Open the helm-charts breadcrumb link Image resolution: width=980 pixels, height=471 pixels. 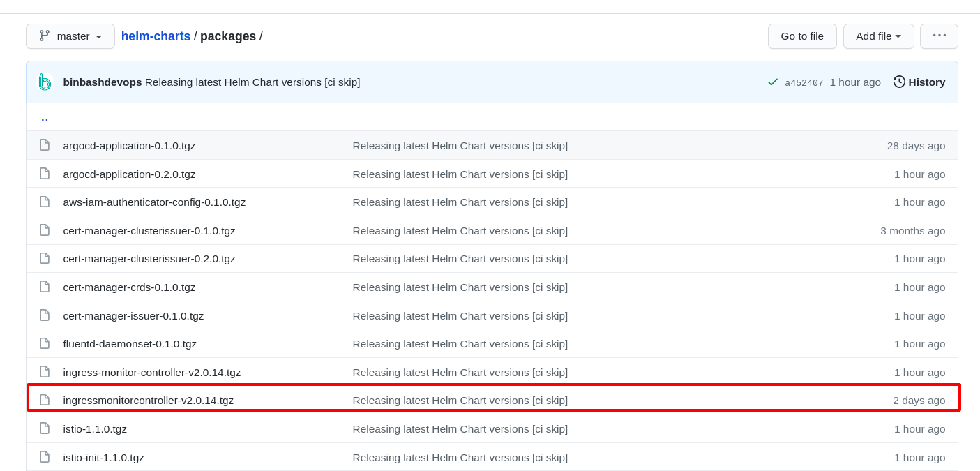pyautogui.click(x=156, y=36)
